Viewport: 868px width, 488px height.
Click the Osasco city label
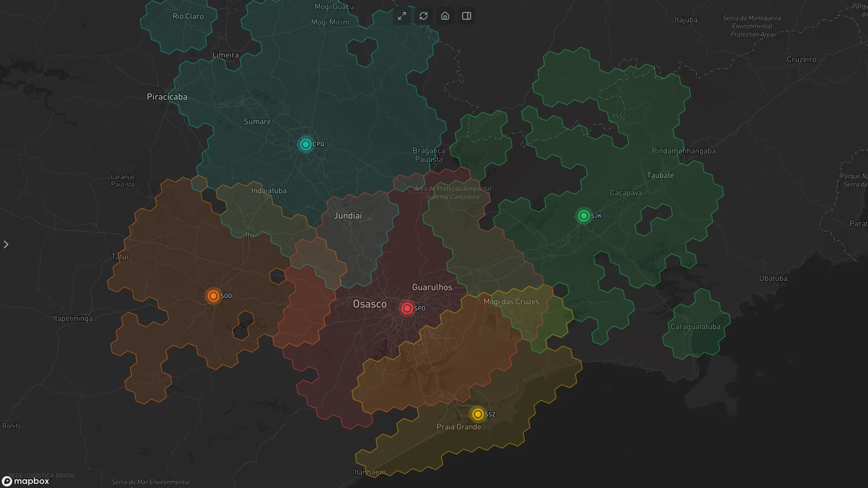(370, 304)
